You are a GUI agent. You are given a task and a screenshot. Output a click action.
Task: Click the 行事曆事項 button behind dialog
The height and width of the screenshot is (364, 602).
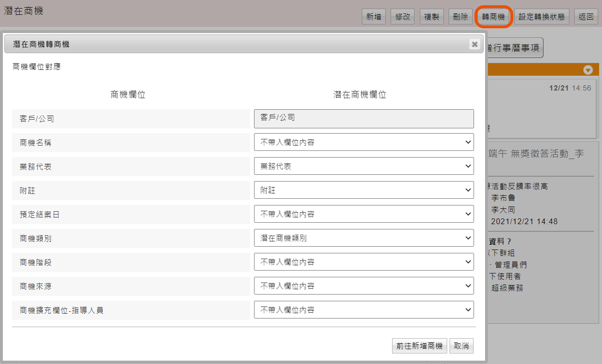pyautogui.click(x=514, y=48)
